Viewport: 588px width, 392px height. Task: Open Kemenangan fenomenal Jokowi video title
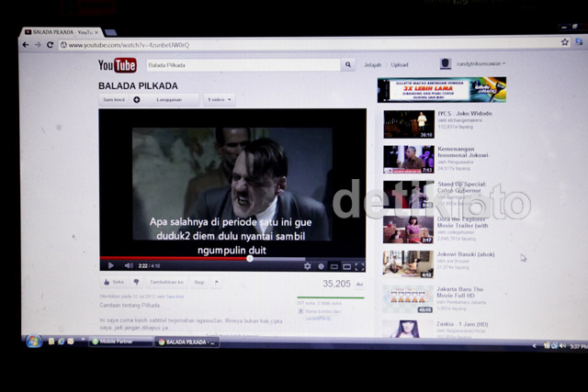463,151
